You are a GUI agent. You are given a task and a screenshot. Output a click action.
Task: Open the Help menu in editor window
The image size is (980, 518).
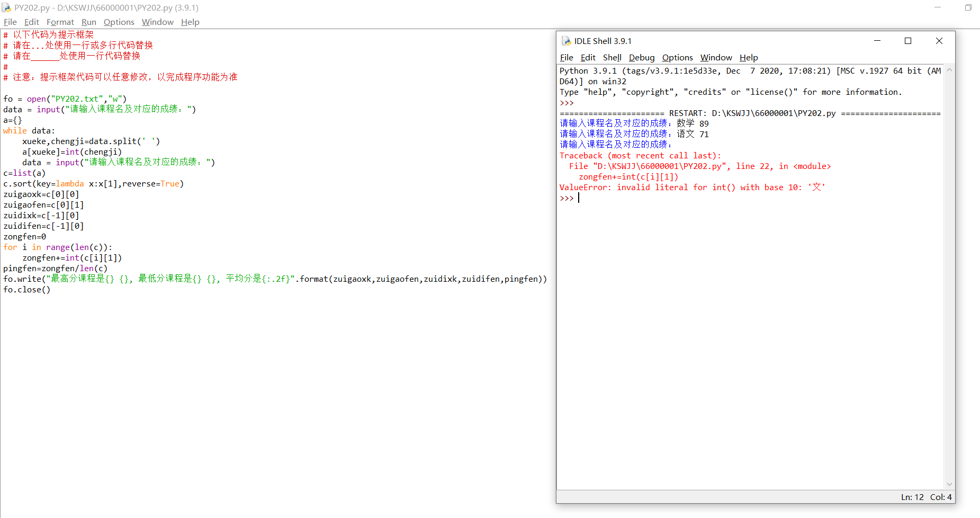(190, 22)
